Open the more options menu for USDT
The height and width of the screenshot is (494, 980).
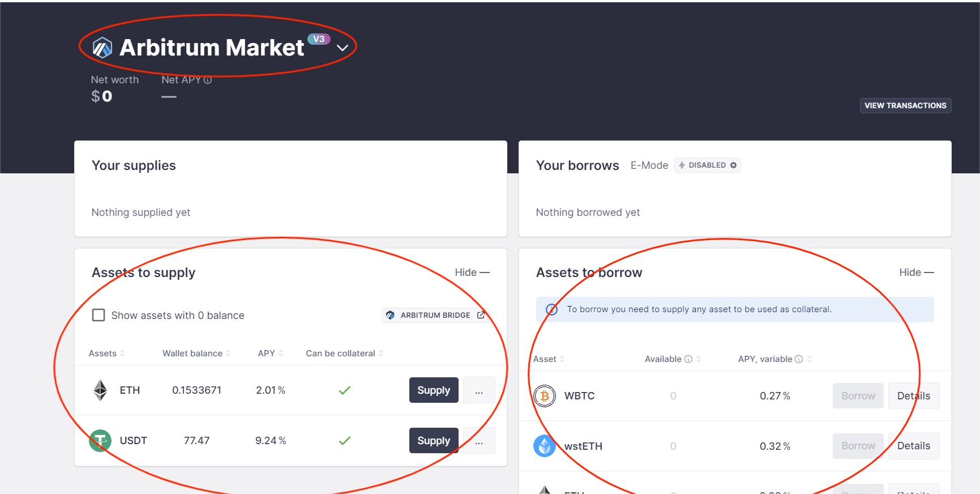tap(479, 441)
